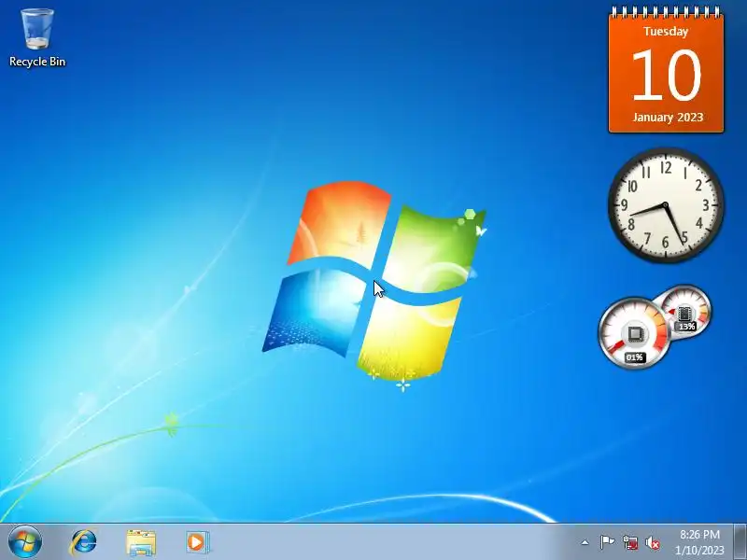Click the "Recycle Bin" label text
747x560 pixels.
37,62
